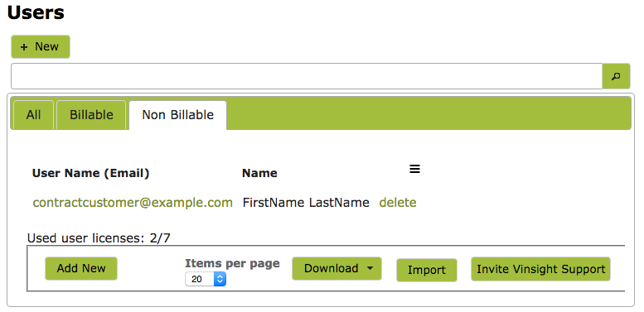Screen dimensions: 644x312
Task: Select the FirstName LastName cell
Action: click(306, 203)
